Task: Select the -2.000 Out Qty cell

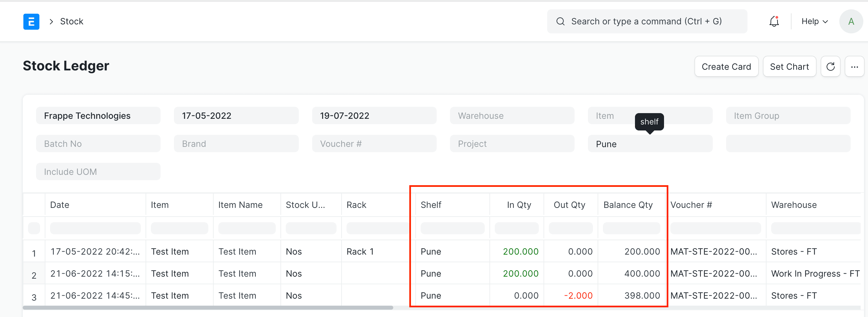Action: coord(571,295)
